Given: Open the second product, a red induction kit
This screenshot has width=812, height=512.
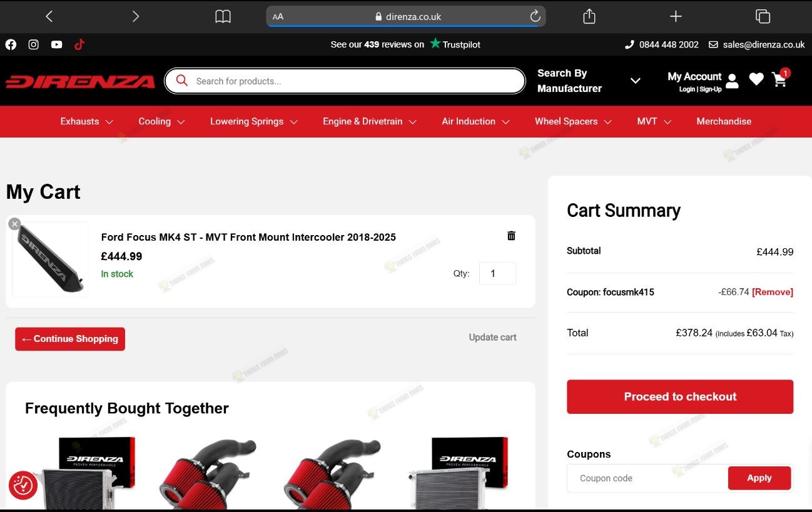Looking at the screenshot, I should (x=208, y=474).
